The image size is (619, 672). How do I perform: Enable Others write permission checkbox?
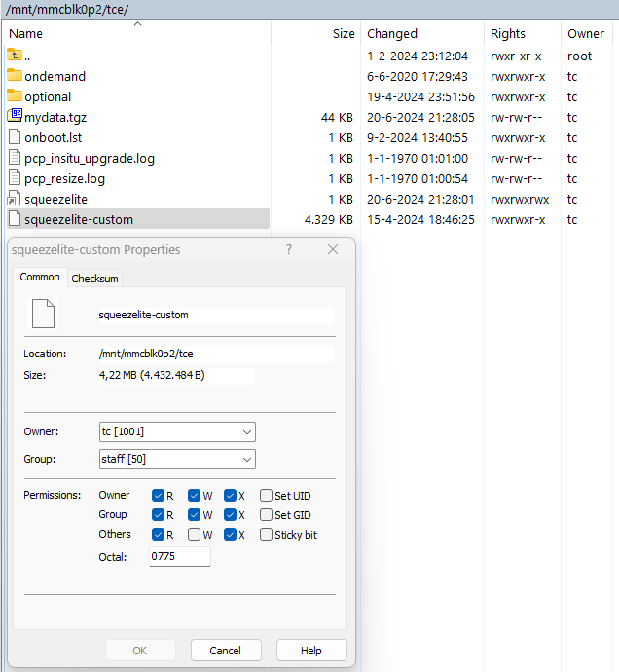194,535
